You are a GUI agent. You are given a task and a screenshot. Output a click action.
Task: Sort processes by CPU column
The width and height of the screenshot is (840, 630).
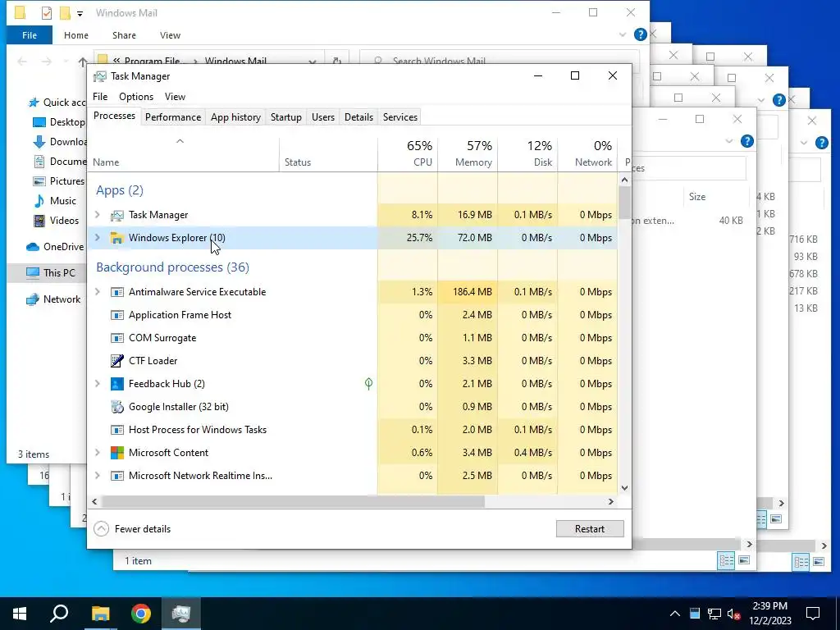pos(408,154)
